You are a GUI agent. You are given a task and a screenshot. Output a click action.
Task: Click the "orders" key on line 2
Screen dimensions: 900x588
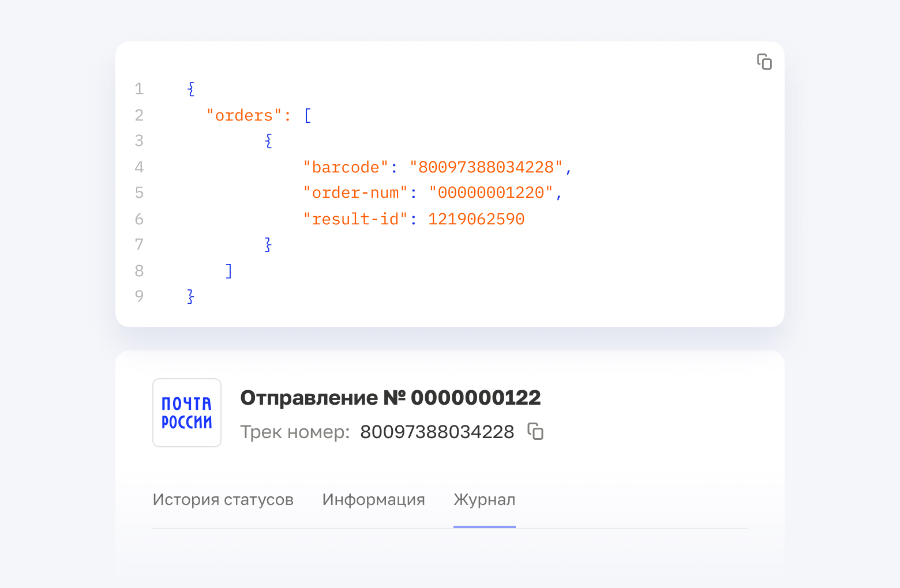(x=244, y=115)
